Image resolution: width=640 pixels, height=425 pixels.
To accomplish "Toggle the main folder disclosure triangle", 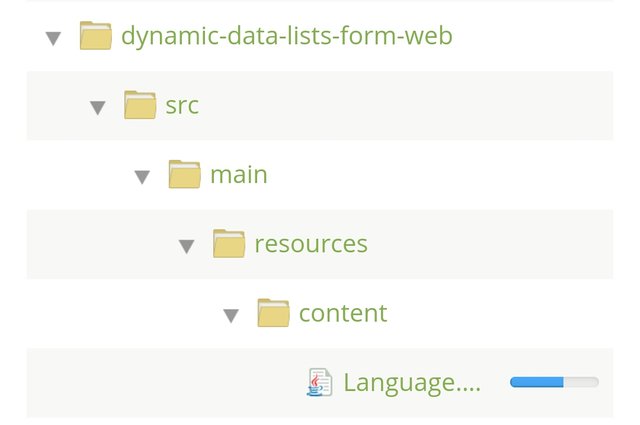I will [142, 177].
